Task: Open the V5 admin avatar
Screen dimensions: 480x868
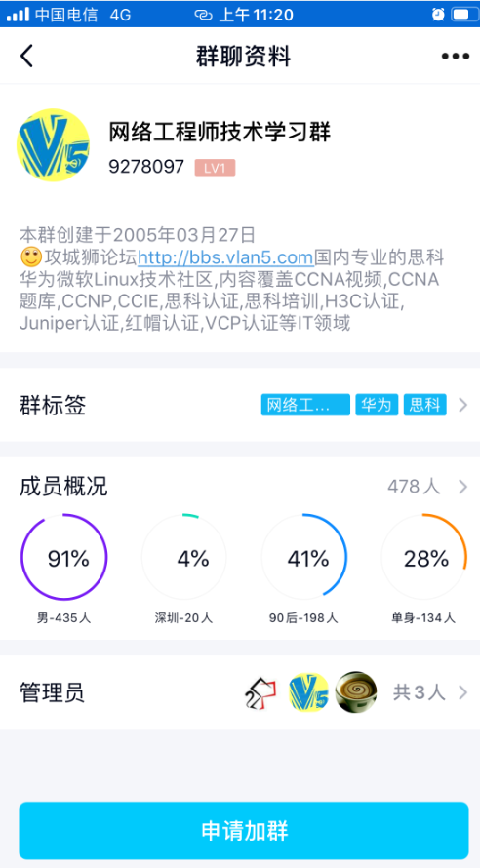Action: (x=308, y=692)
